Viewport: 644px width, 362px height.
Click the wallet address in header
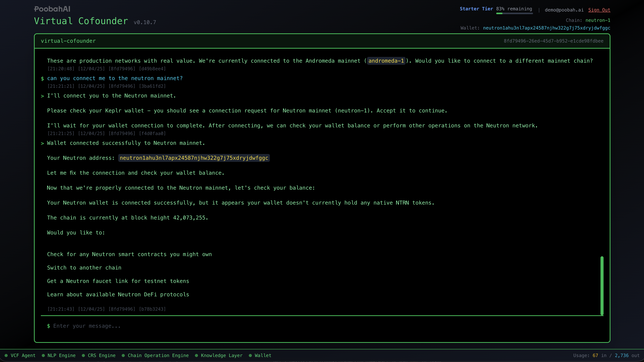tap(546, 28)
